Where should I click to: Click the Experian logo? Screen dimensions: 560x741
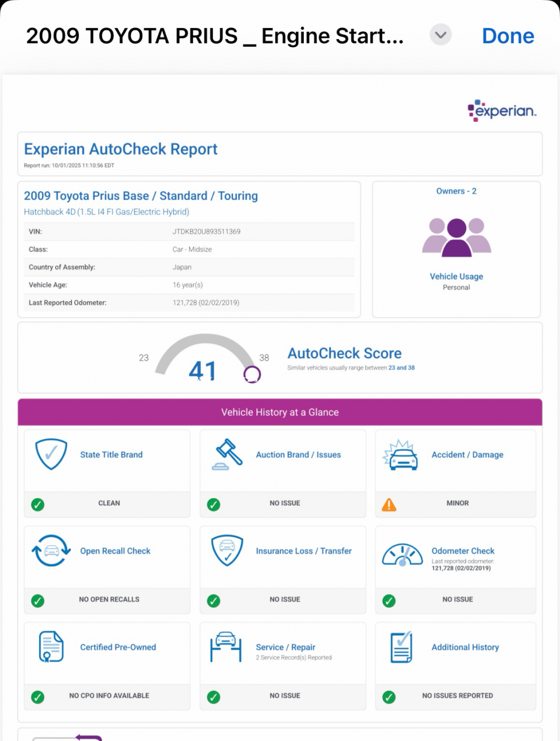click(502, 110)
